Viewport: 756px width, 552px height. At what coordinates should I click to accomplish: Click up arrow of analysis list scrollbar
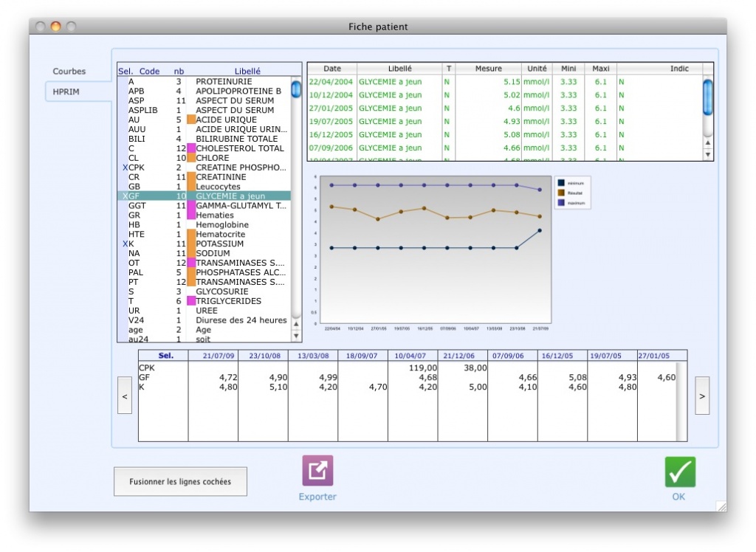(x=296, y=324)
